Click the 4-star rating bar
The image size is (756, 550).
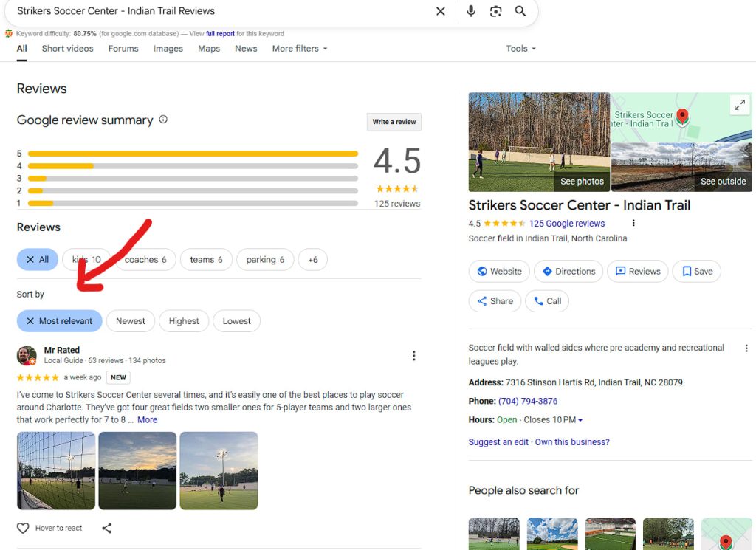[x=193, y=166]
